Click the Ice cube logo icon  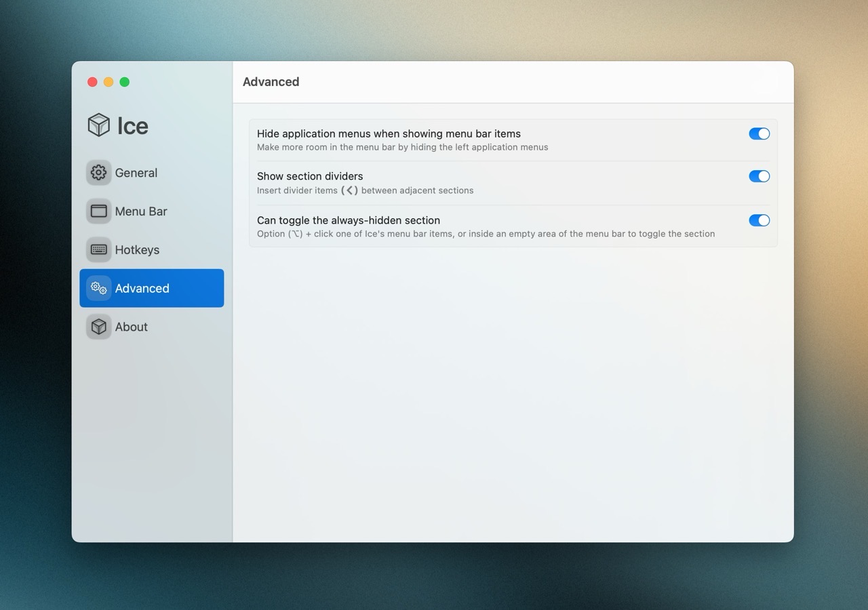99,125
